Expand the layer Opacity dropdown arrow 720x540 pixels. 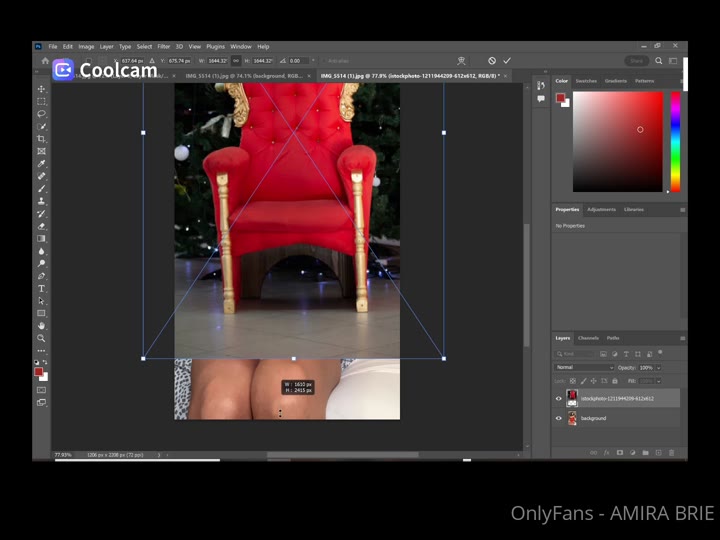[658, 367]
